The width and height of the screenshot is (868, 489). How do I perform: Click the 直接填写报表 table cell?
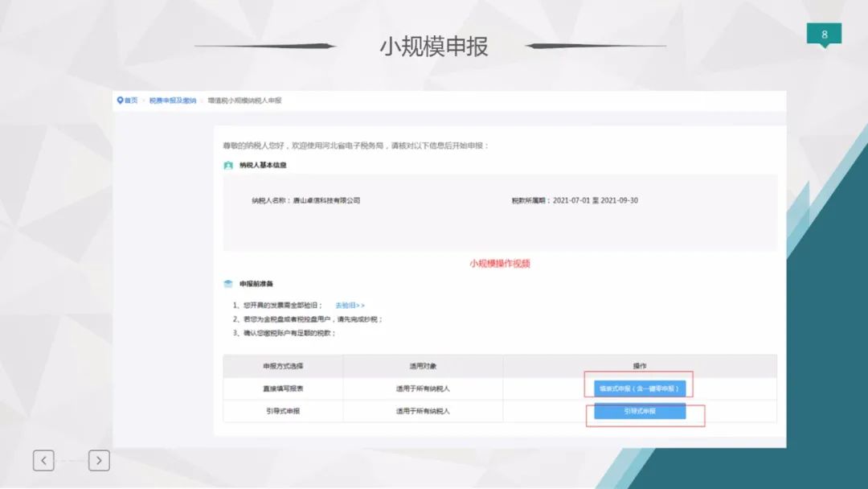click(283, 388)
